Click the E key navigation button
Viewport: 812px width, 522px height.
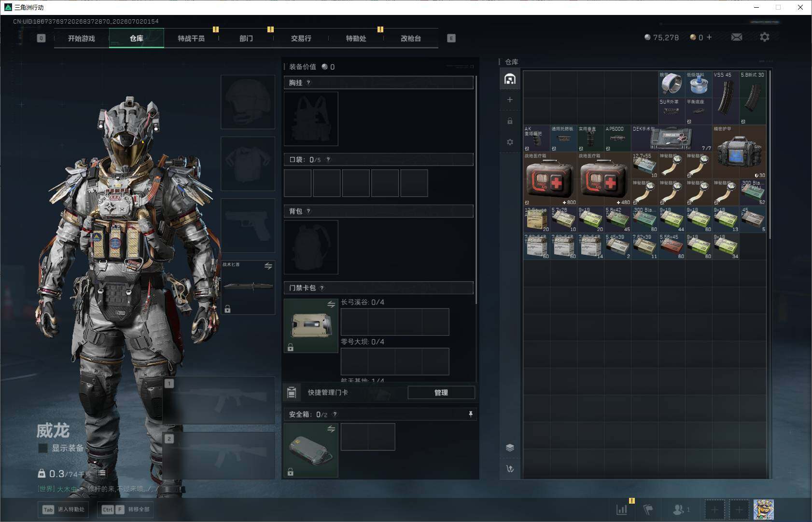click(451, 38)
